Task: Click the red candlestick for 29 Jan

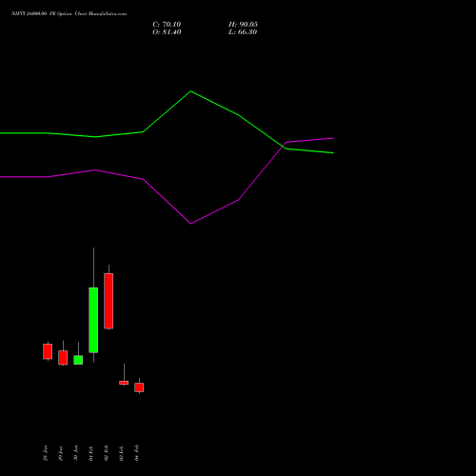Action: click(63, 358)
